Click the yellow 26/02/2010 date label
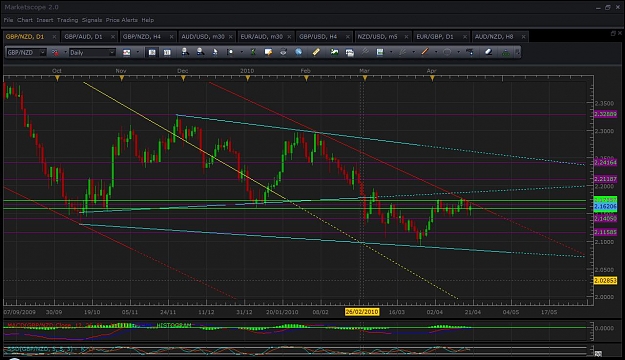 (x=362, y=312)
